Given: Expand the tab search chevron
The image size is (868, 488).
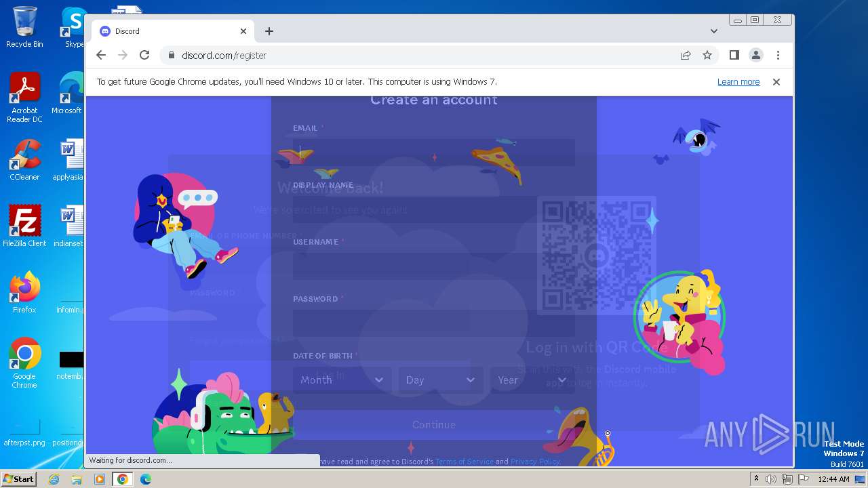Looking at the screenshot, I should point(714,31).
